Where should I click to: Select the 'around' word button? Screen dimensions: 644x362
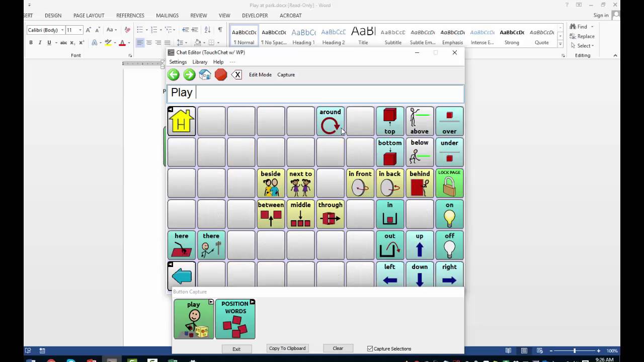(x=330, y=121)
